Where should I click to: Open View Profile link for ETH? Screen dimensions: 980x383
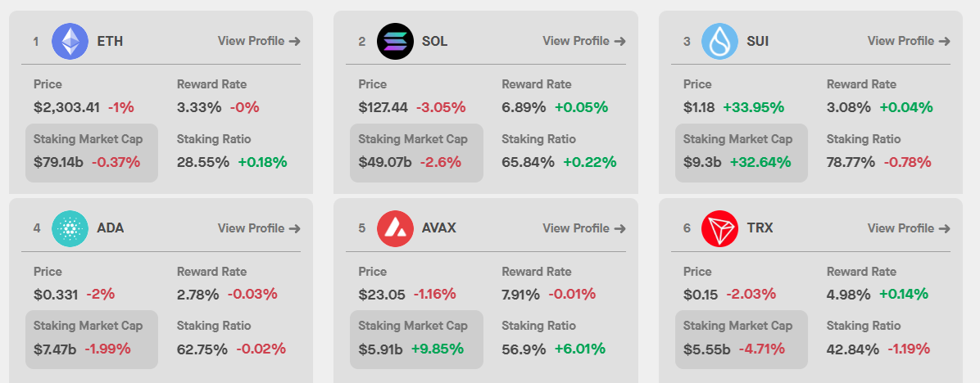[x=259, y=41]
